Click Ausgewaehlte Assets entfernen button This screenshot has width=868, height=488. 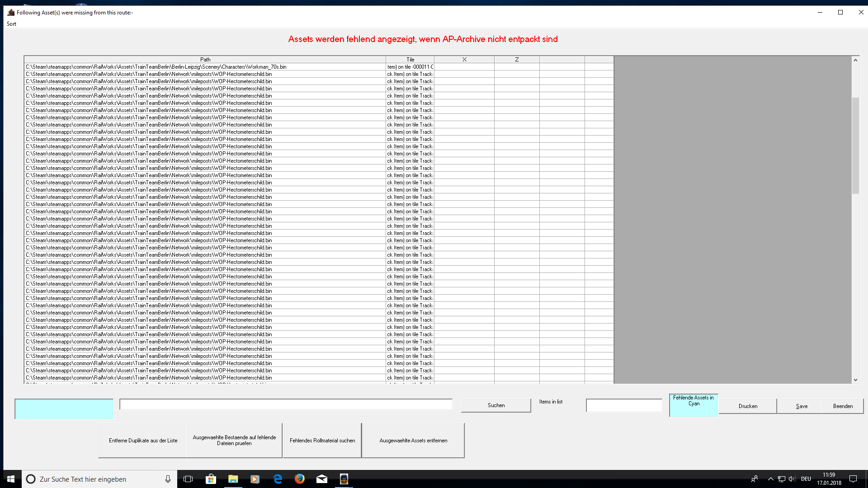pos(413,441)
